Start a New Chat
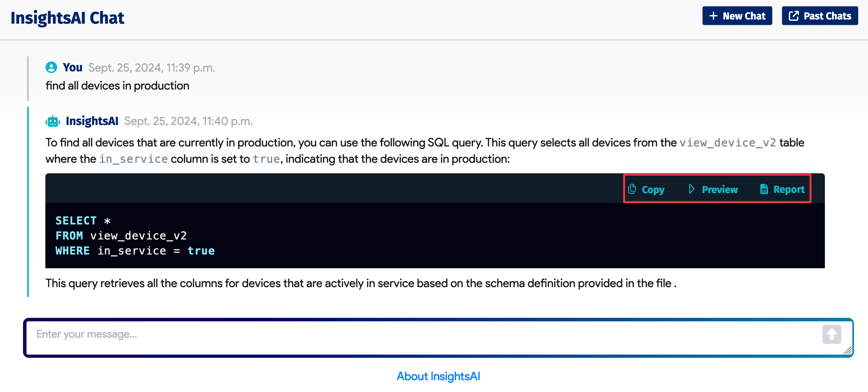 point(737,16)
